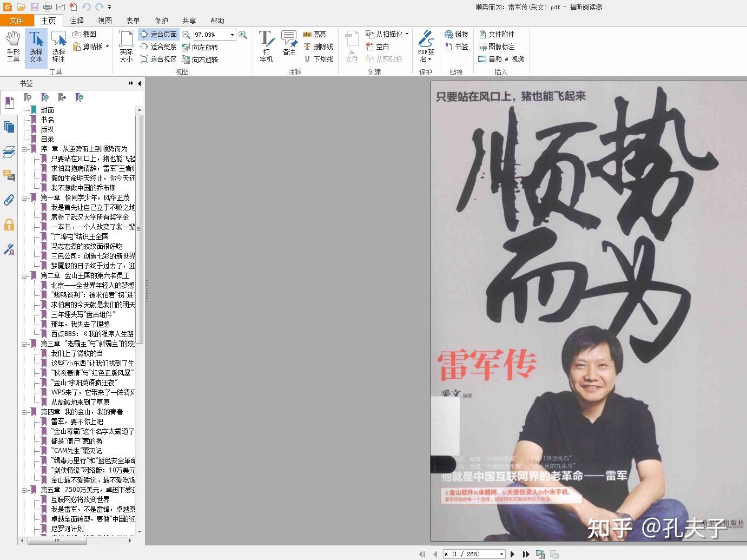
Task: Switch to the Form (表单) tab
Action: pyautogui.click(x=133, y=21)
